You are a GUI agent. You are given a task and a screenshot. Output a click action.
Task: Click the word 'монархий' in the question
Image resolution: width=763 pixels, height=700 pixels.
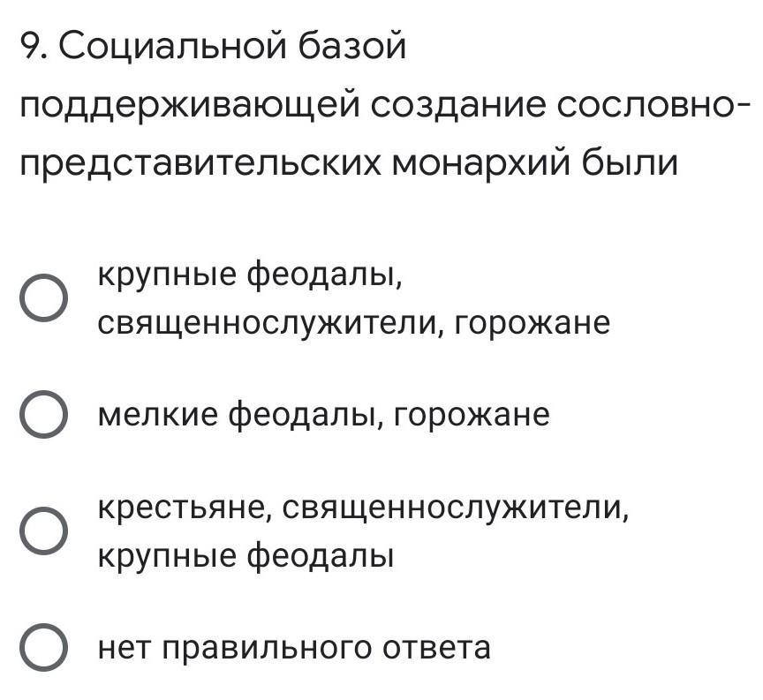(480, 162)
